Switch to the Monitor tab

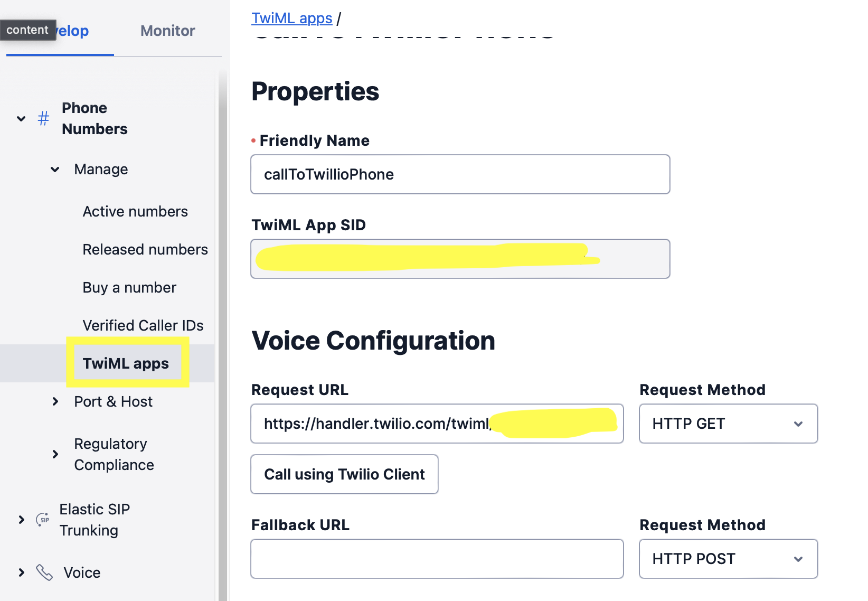167,31
